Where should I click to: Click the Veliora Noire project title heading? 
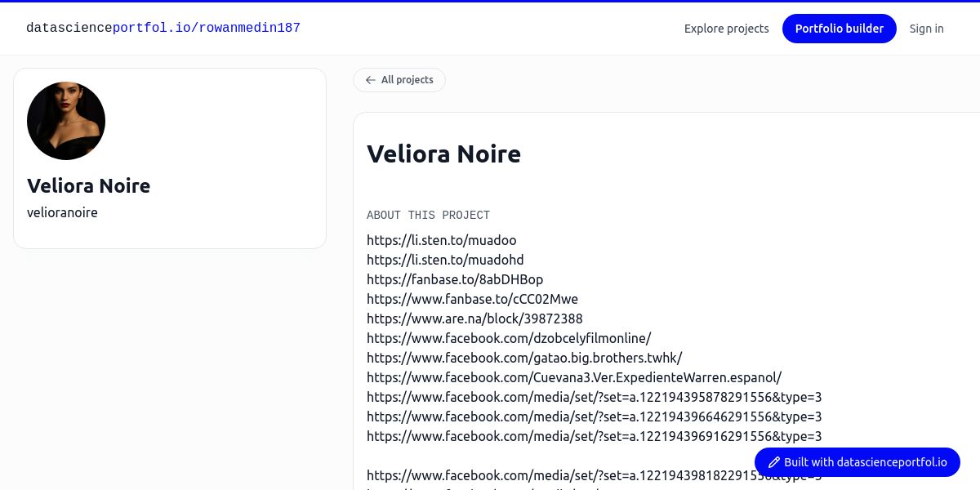pyautogui.click(x=443, y=154)
